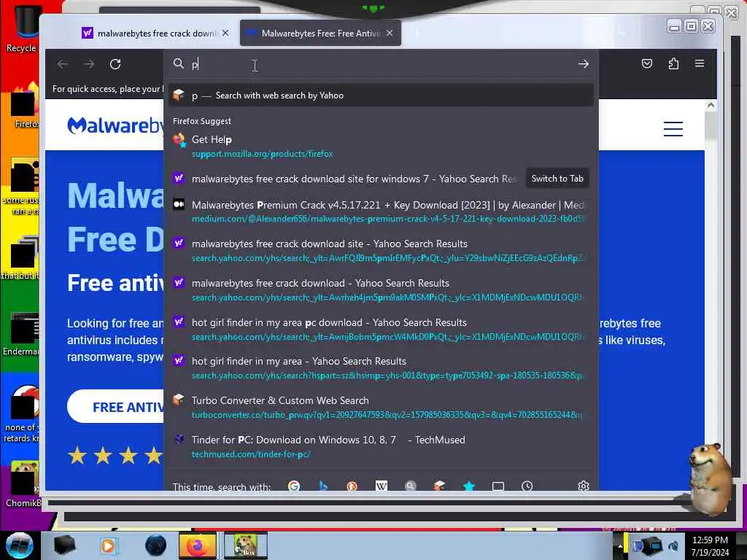Search this time with DuckDuckGo
The width and height of the screenshot is (747, 560).
pos(352,486)
